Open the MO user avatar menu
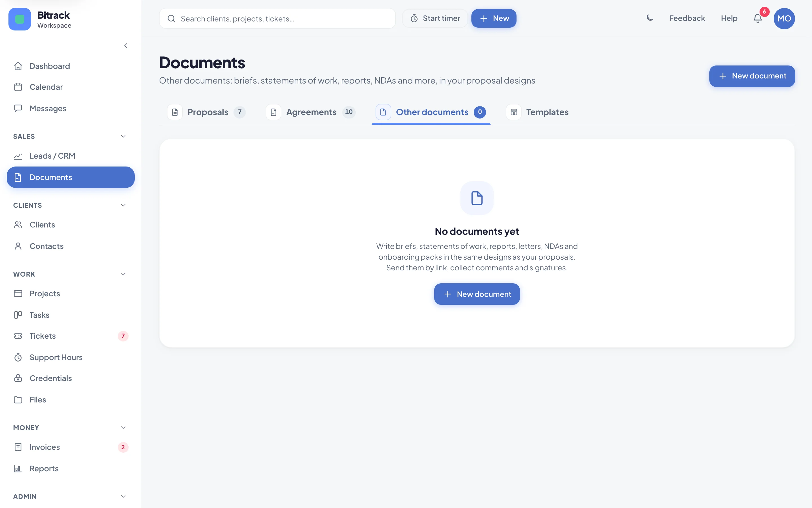812x508 pixels. [784, 18]
